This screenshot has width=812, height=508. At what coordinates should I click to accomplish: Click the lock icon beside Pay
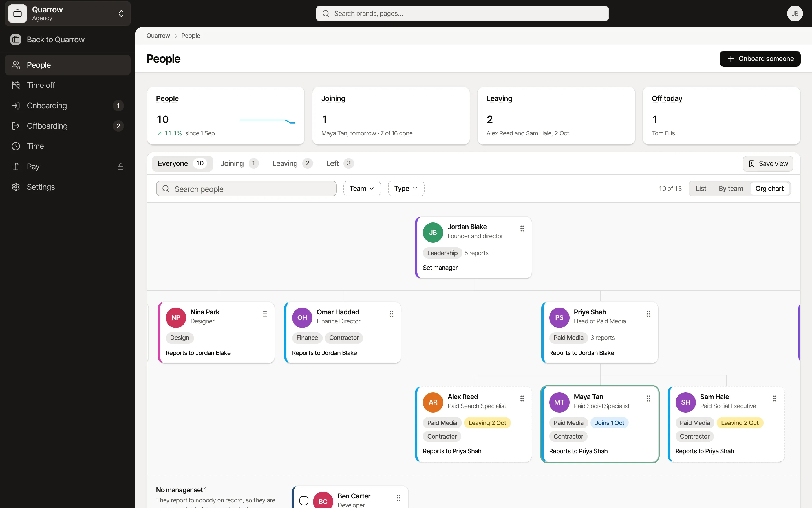point(120,167)
